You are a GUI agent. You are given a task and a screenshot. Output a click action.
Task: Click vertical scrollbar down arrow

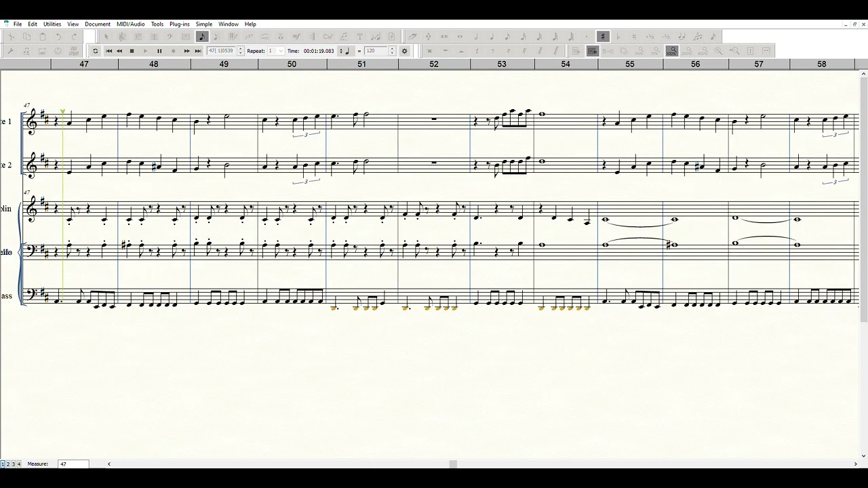863,455
